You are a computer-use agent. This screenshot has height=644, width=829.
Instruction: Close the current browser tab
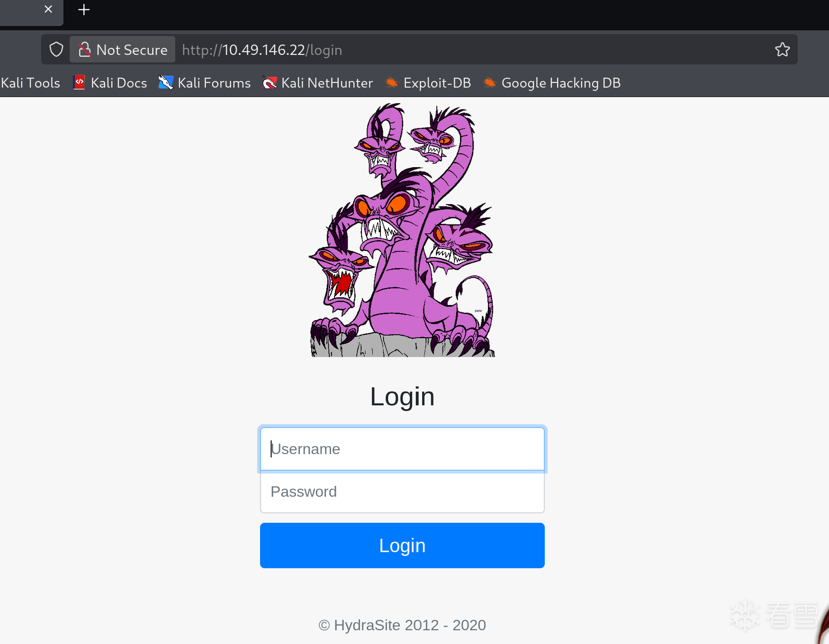pyautogui.click(x=48, y=9)
